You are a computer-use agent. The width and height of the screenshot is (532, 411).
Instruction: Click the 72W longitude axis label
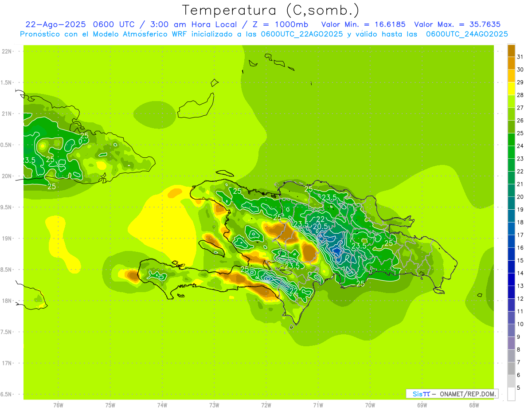pyautogui.click(x=266, y=405)
